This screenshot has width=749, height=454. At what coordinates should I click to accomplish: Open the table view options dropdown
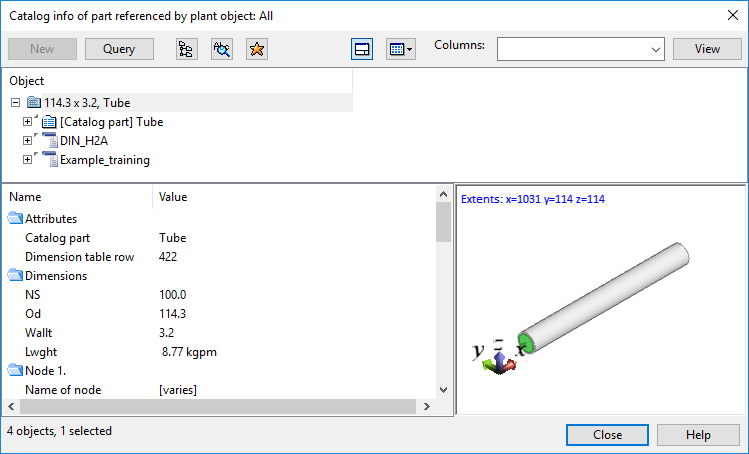click(x=400, y=49)
